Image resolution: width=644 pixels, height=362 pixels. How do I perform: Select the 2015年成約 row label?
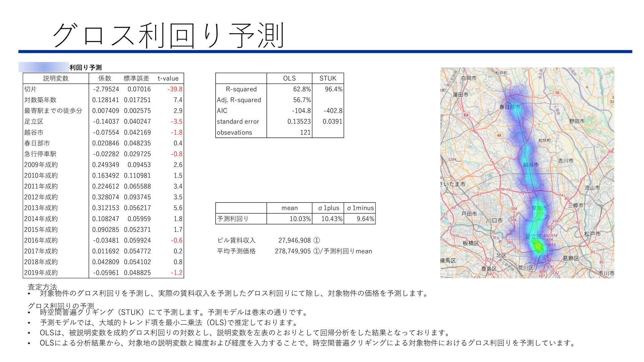(41, 230)
